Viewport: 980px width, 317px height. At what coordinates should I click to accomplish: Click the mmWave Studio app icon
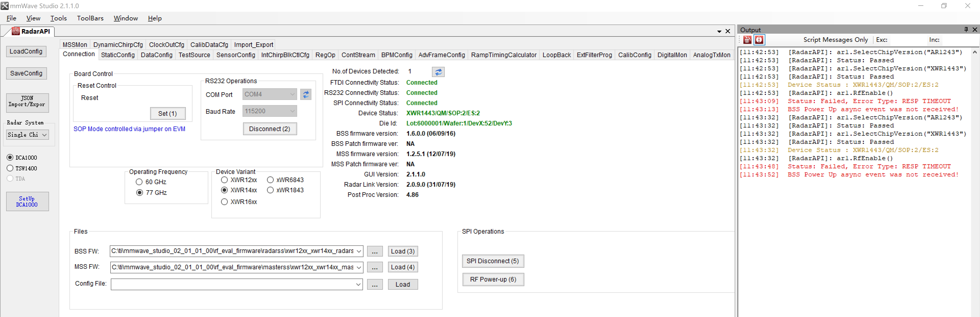[x=4, y=6]
